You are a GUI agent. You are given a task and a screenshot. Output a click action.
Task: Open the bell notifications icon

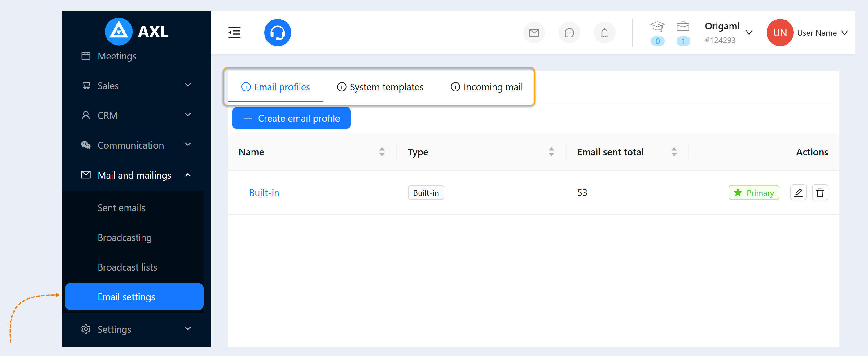tap(604, 33)
